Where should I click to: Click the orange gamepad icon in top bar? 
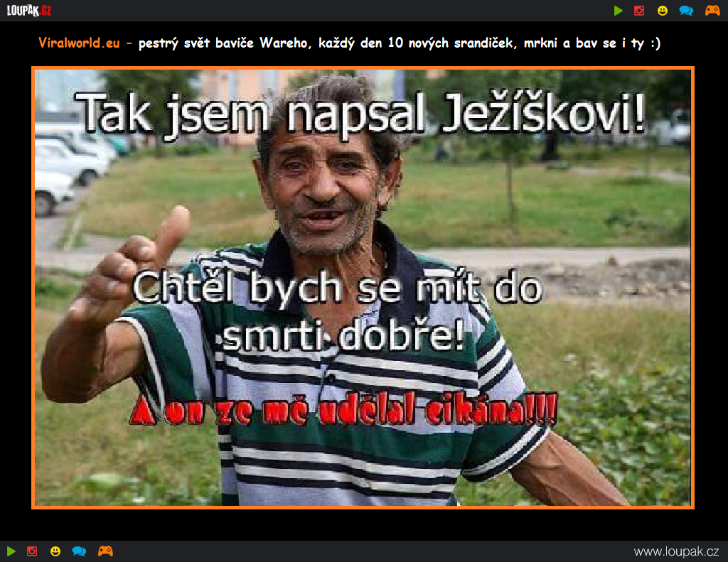coord(712,11)
